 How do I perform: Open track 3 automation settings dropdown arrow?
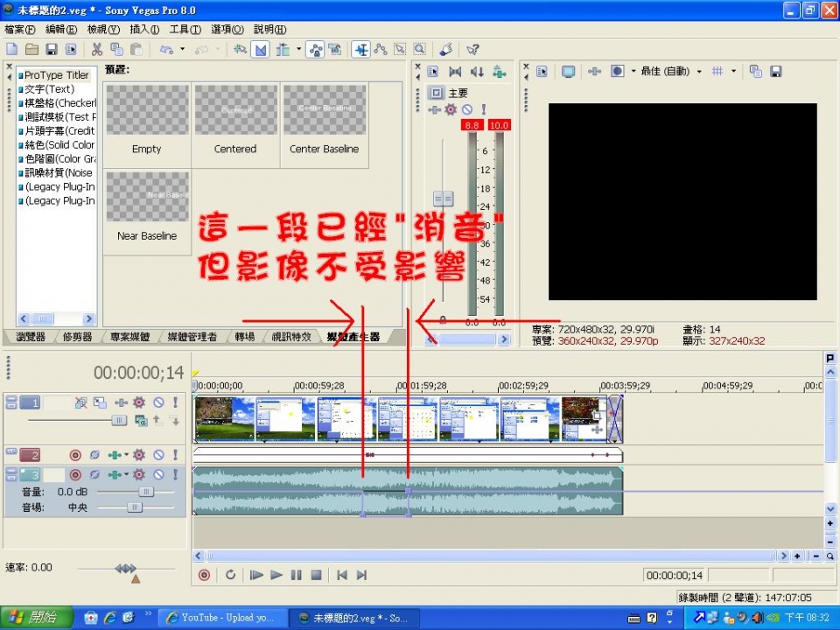(x=126, y=475)
